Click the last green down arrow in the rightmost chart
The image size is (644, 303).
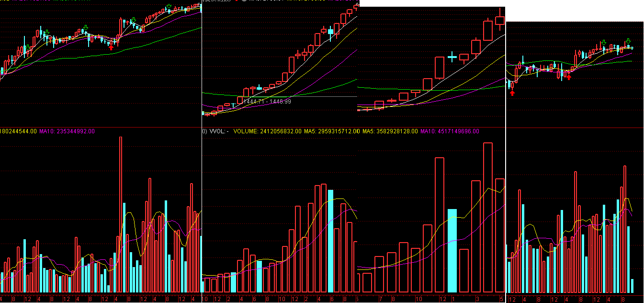(628, 41)
